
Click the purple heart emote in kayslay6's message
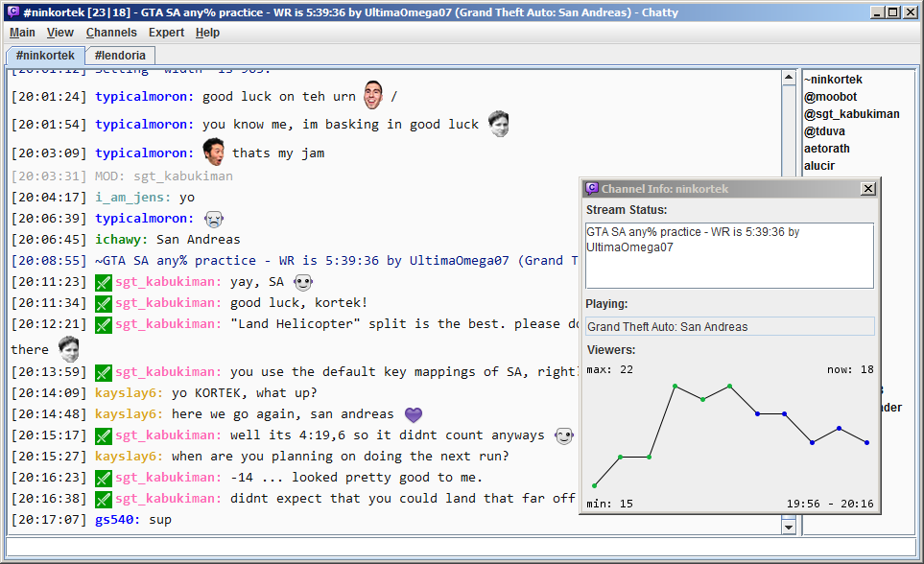coord(413,413)
